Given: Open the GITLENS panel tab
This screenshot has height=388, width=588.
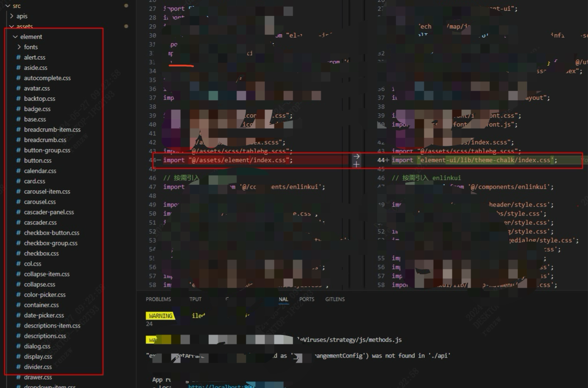Looking at the screenshot, I should point(335,299).
